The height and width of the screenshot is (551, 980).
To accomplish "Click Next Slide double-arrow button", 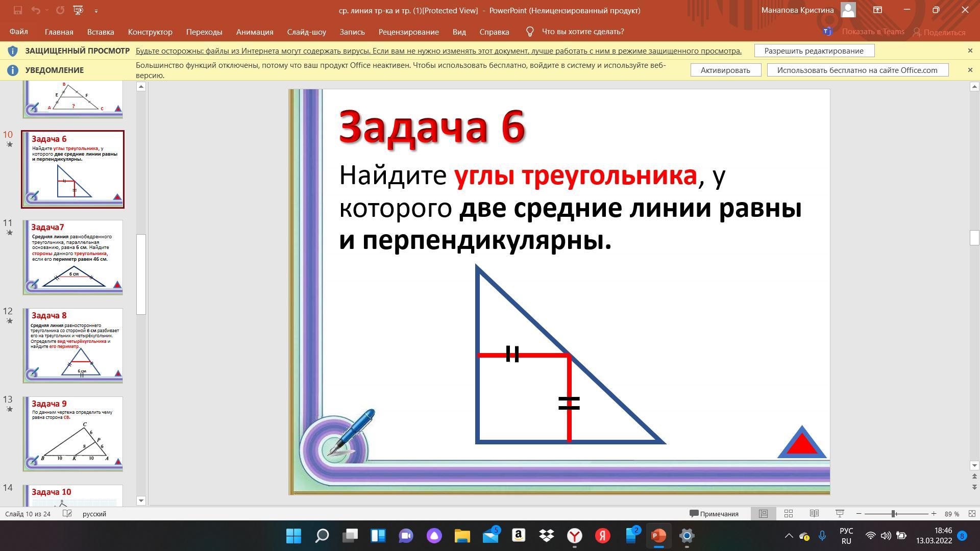I will (x=974, y=487).
